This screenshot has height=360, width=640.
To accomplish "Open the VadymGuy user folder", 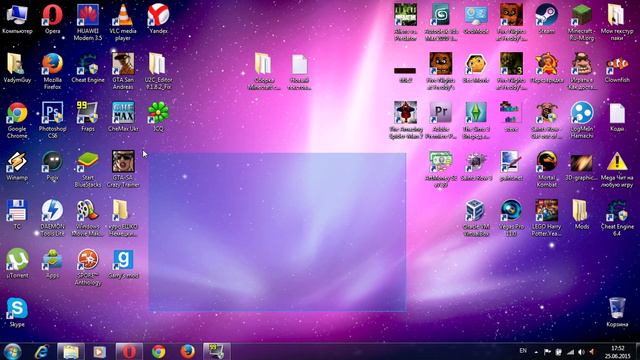I will [17, 68].
